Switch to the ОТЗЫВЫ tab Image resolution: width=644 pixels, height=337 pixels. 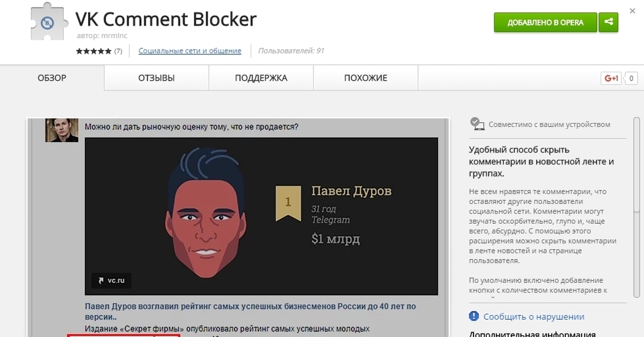coord(156,78)
